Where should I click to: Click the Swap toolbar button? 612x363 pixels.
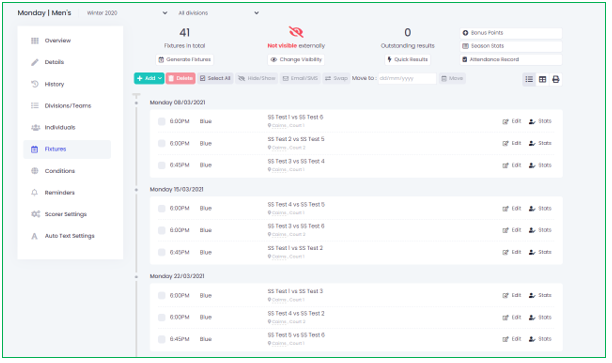[x=336, y=78]
